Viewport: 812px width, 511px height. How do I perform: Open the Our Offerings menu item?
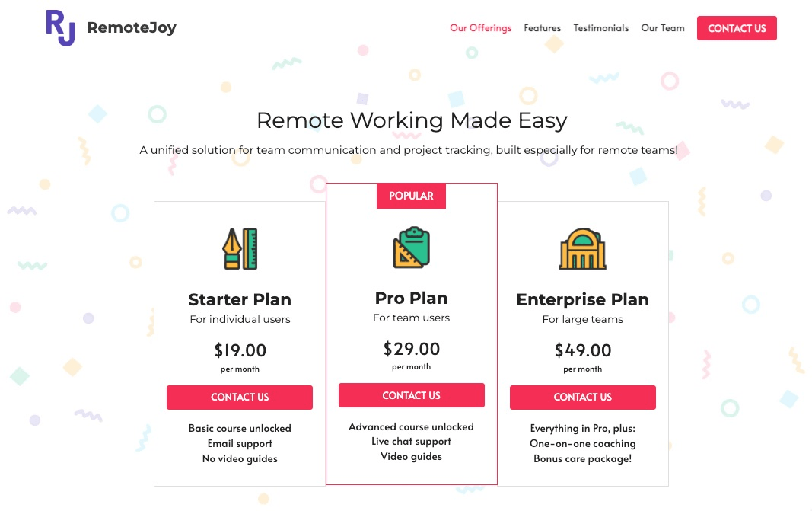480,28
